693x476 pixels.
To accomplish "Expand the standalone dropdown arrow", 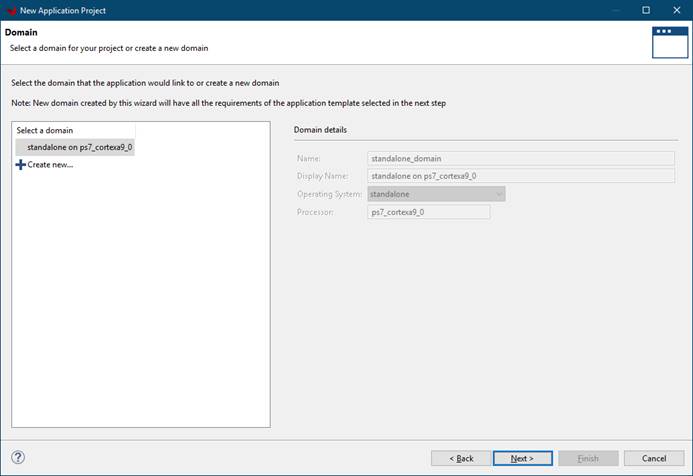I will point(498,194).
